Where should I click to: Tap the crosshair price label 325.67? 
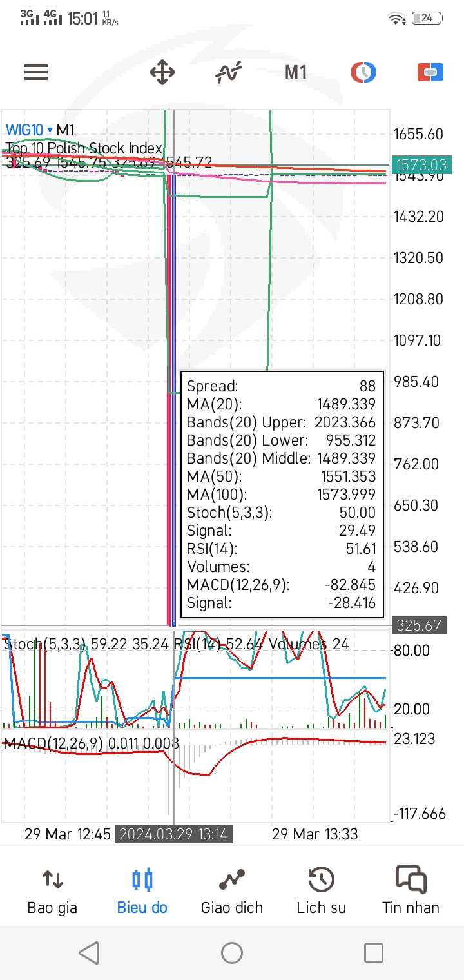click(419, 625)
